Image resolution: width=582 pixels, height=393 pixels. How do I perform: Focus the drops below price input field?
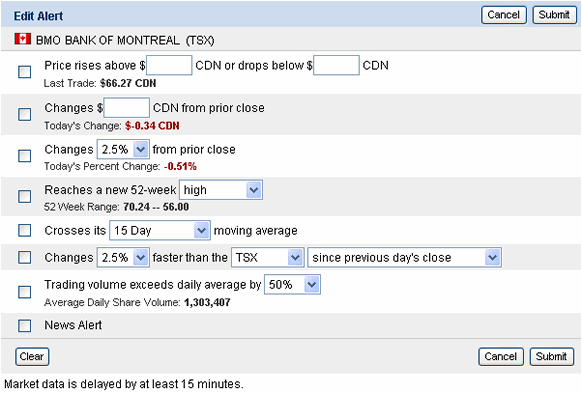[x=336, y=65]
